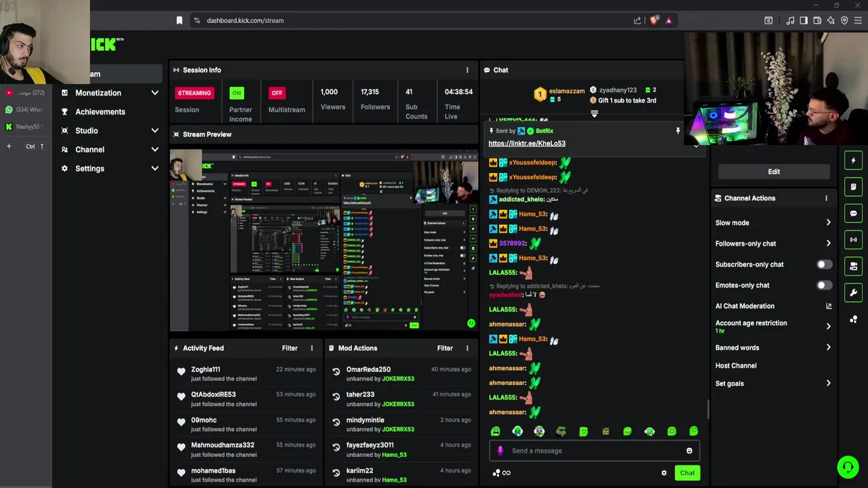Expand the Studio menu chevron
Image resolution: width=868 pixels, height=488 pixels.
(x=155, y=131)
